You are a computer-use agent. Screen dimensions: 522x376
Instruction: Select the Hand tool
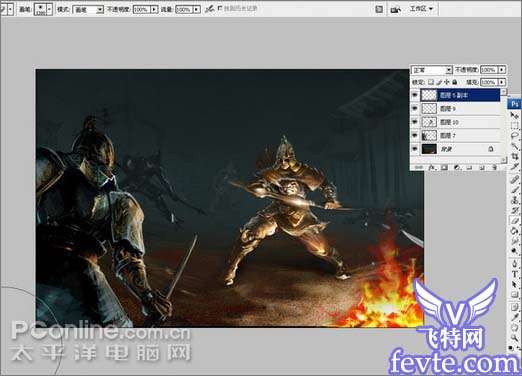(x=515, y=328)
